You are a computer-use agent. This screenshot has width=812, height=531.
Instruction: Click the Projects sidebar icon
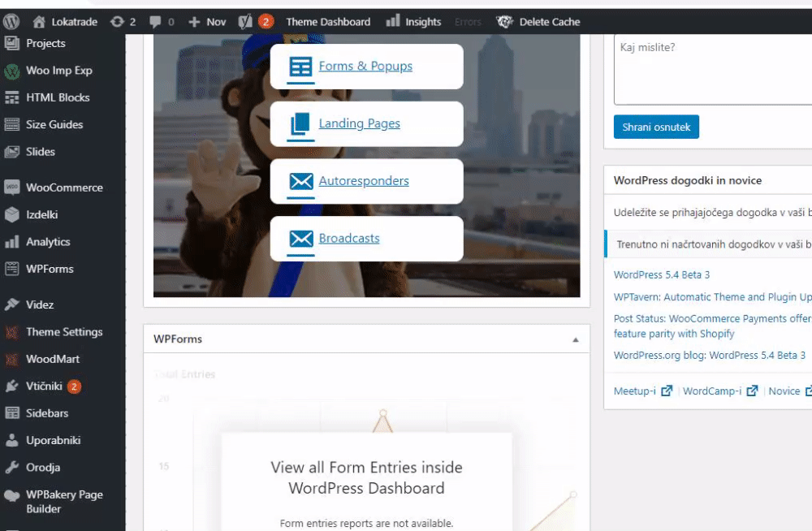coord(12,44)
